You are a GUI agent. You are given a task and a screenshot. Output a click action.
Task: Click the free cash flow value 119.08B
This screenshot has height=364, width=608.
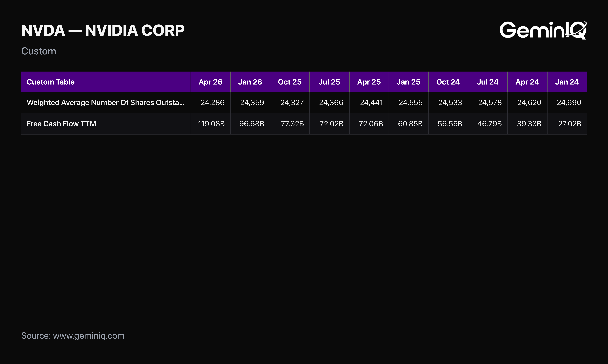pos(211,124)
